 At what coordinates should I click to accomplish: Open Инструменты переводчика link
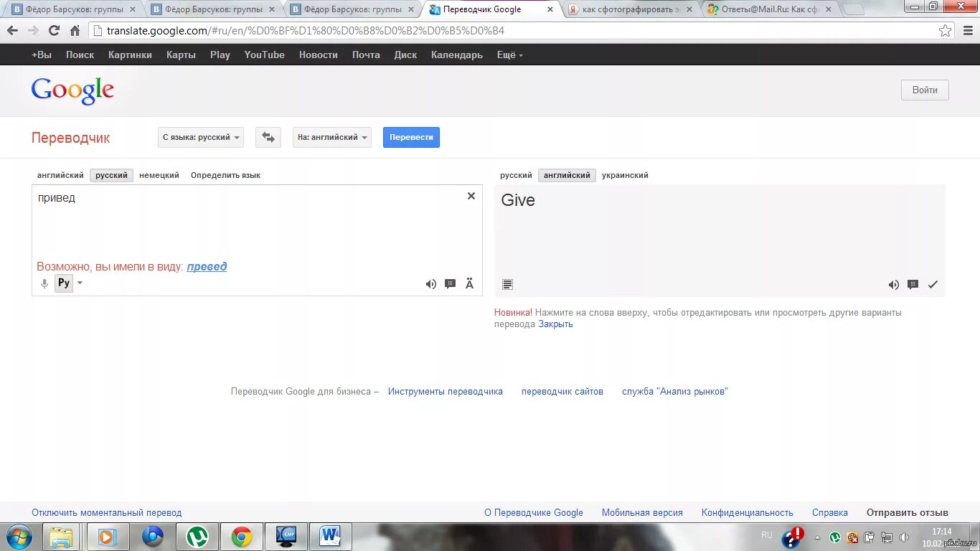coord(446,392)
